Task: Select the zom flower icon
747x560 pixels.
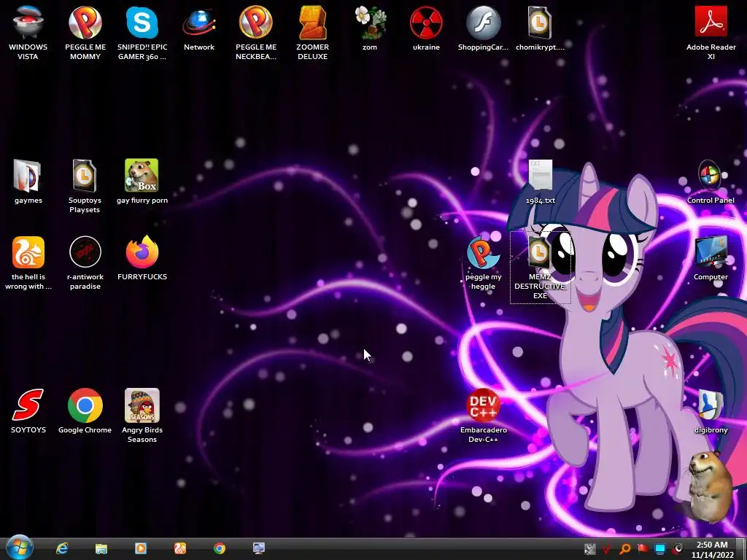Action: pos(370,28)
